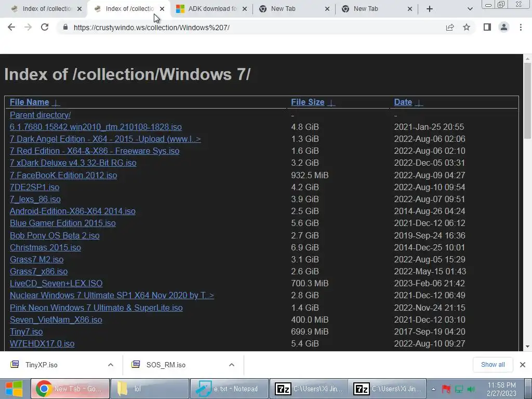Open Nuclear Windows 7 Ultimate SP1 link
This screenshot has height=399, width=532.
[x=112, y=295]
